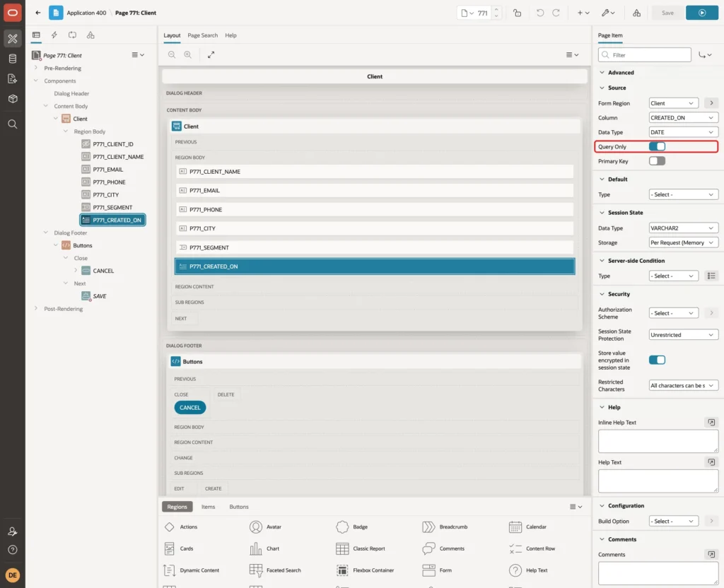Collapse the Advanced properties section
The height and width of the screenshot is (588, 724).
602,73
